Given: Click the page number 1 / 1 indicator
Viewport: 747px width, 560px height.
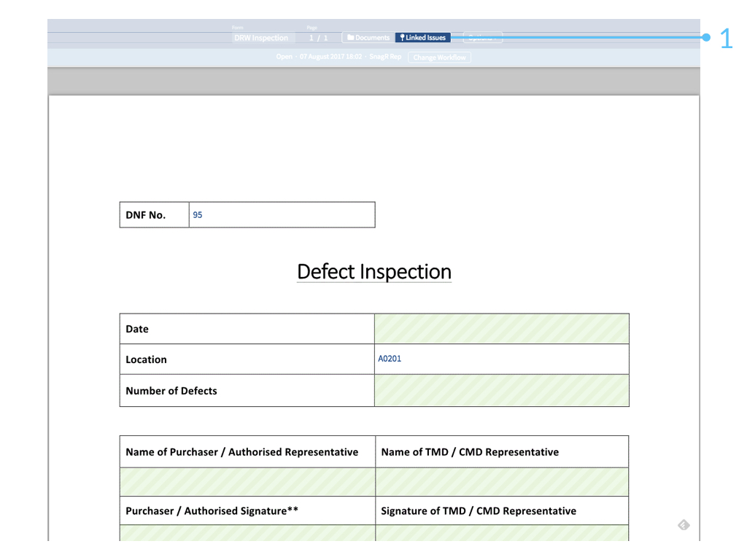Looking at the screenshot, I should [318, 38].
